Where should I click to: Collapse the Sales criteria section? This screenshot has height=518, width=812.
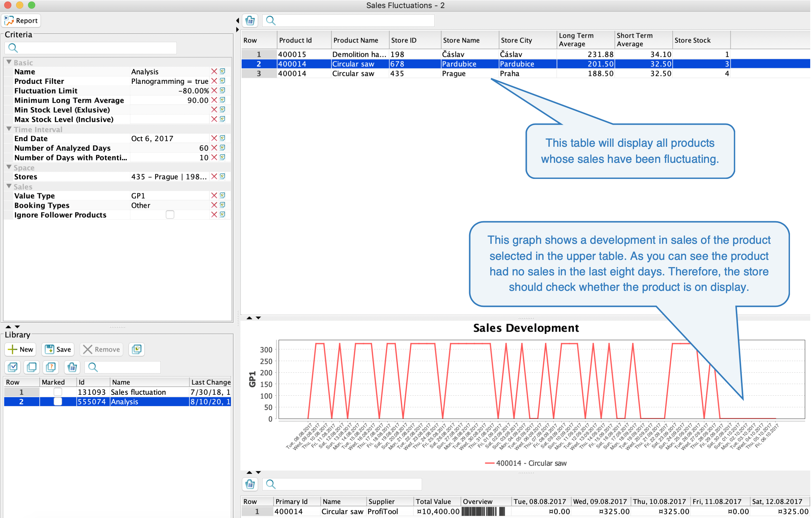9,186
